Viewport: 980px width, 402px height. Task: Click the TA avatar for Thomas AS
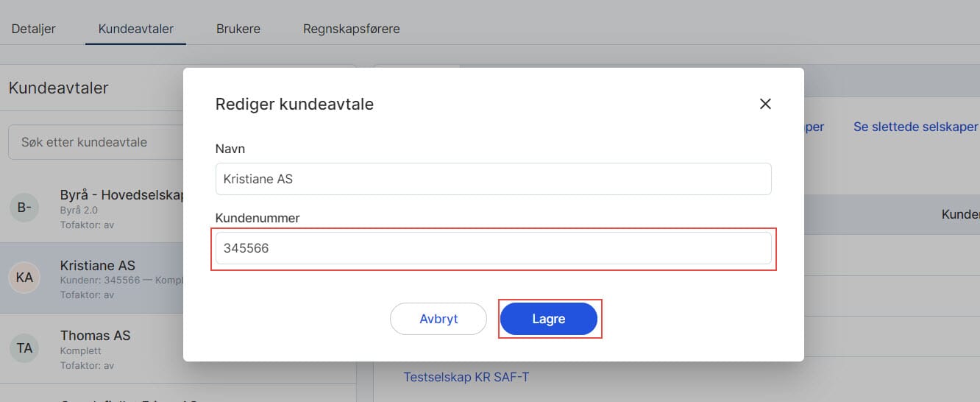(24, 348)
